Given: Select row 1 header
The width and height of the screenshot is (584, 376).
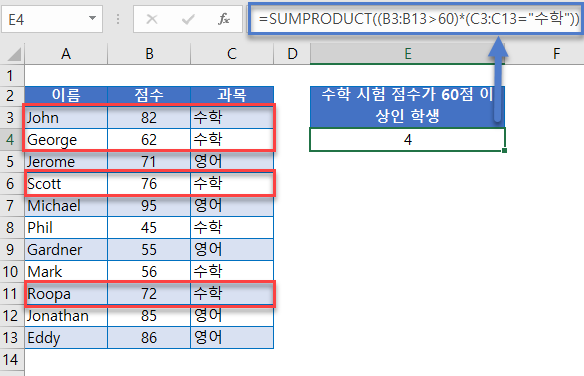Looking at the screenshot, I should pyautogui.click(x=12, y=76).
